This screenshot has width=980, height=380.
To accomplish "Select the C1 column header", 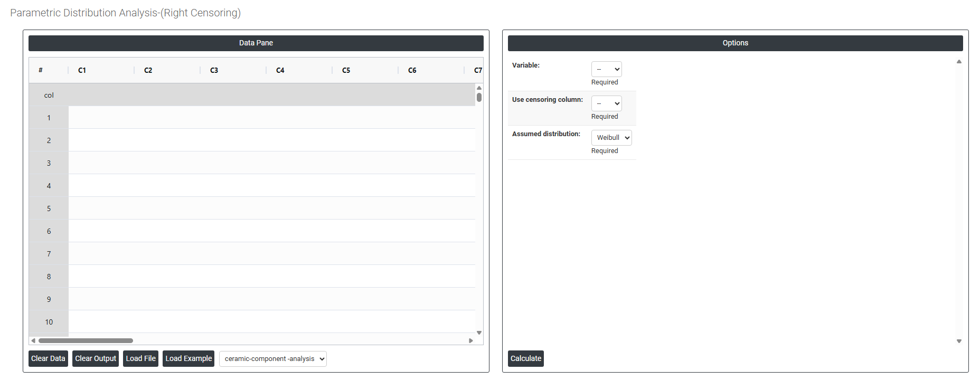I will pos(82,70).
